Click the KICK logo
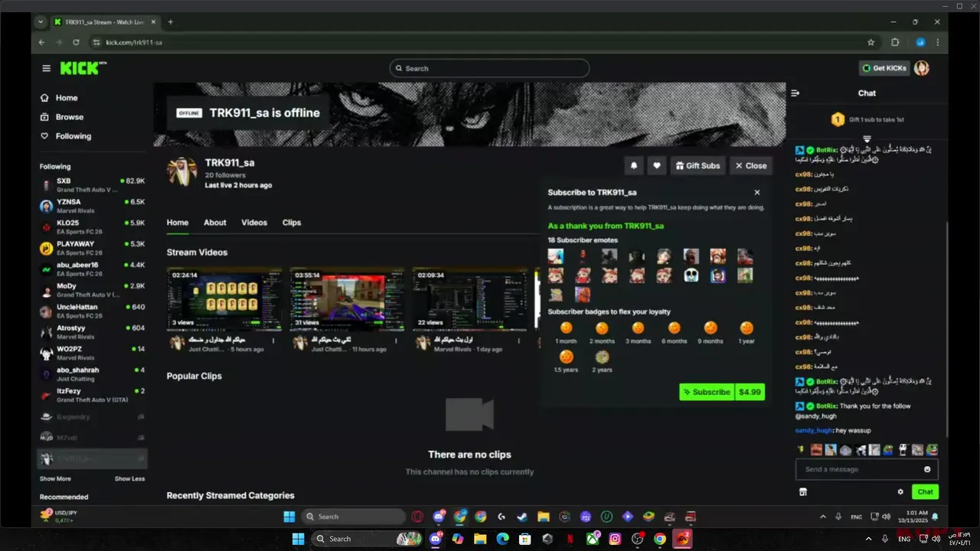 82,68
